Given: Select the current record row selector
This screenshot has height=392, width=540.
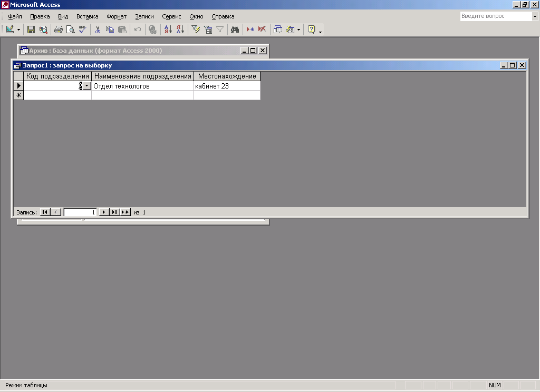Looking at the screenshot, I should (x=18, y=86).
